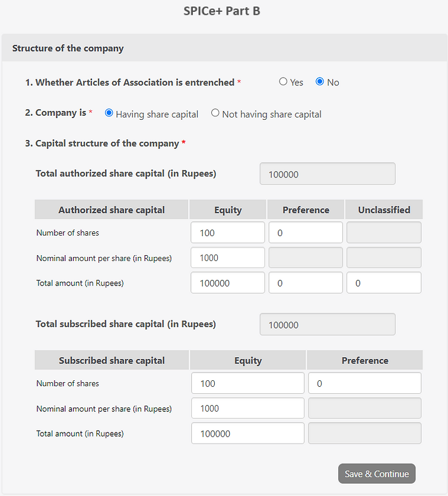Edit subscribed Equity number of shares field

tap(247, 383)
